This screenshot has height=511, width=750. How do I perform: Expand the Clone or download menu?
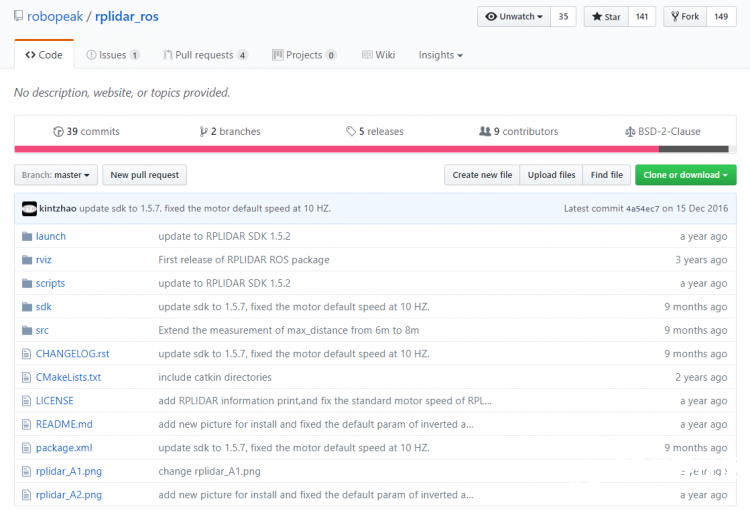(x=685, y=175)
